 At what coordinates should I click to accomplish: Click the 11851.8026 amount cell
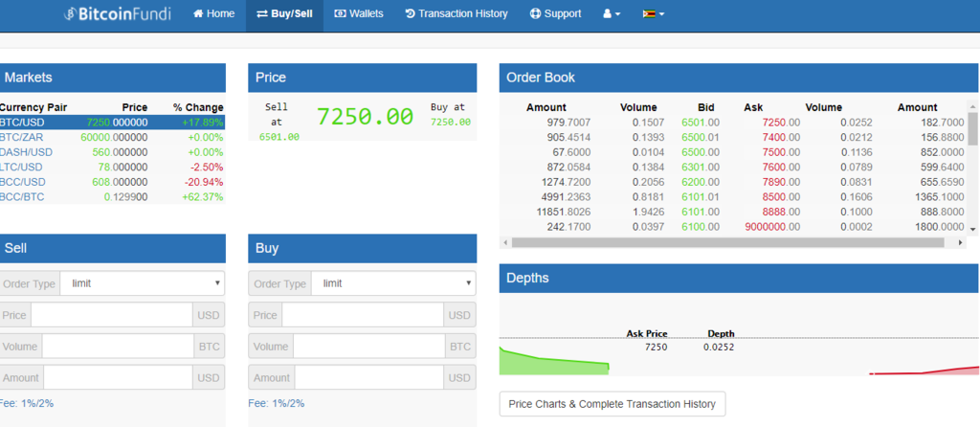point(563,212)
